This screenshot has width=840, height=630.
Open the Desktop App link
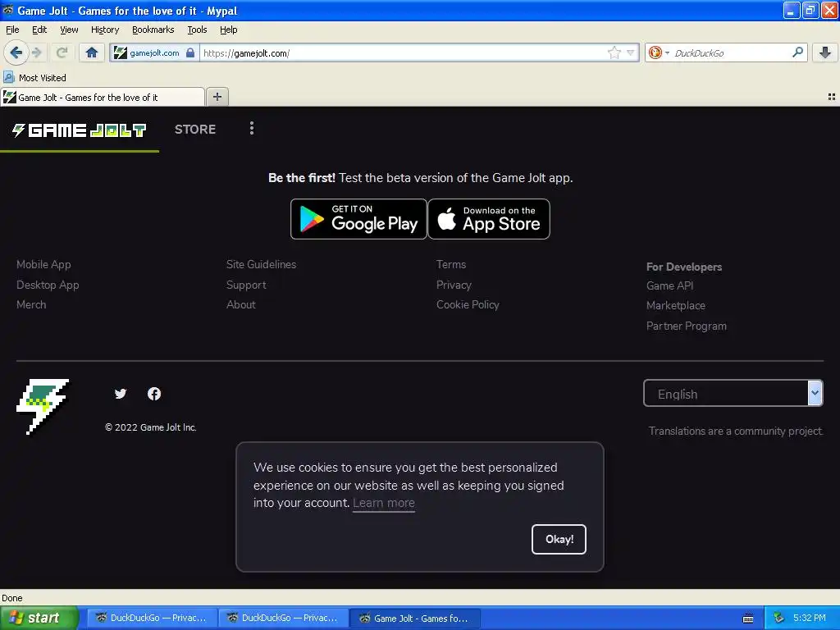click(48, 285)
